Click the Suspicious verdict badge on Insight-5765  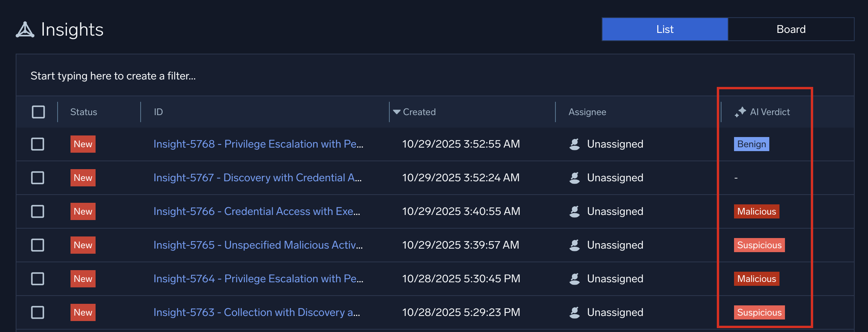click(759, 245)
